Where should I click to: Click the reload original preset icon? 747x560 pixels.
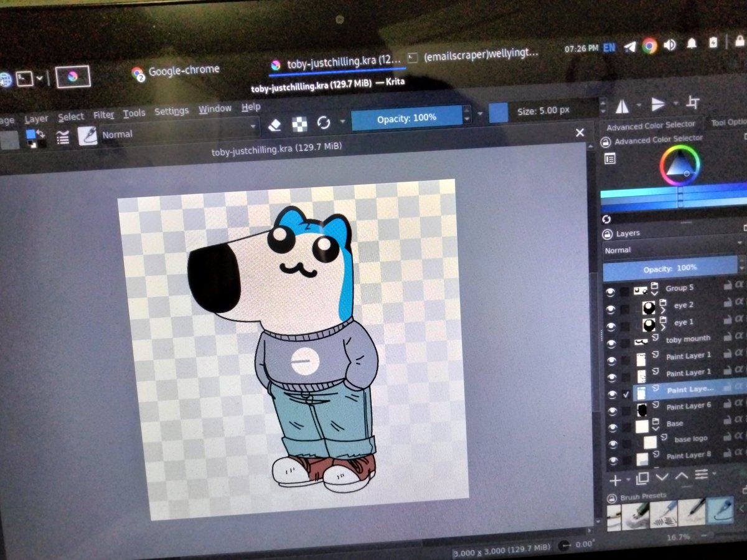[323, 122]
